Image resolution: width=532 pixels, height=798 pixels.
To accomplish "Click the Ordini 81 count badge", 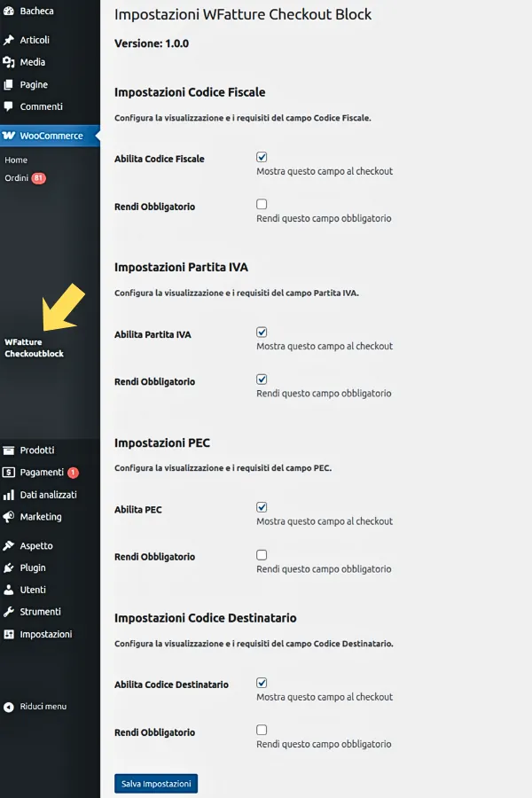I will coord(38,178).
